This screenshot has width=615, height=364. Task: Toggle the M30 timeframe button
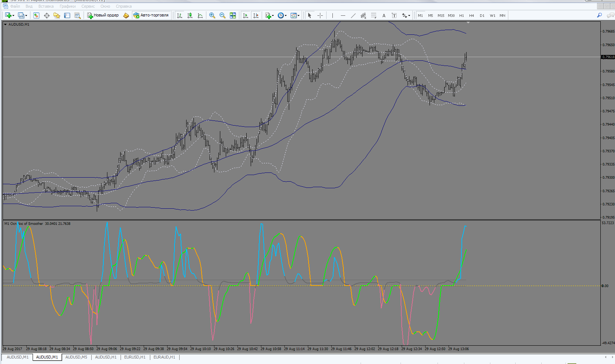[451, 15]
